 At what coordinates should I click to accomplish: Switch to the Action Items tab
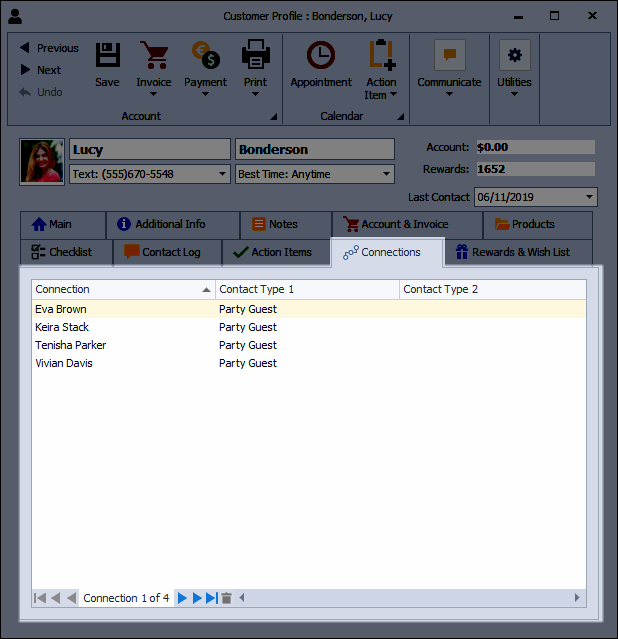[x=276, y=253]
